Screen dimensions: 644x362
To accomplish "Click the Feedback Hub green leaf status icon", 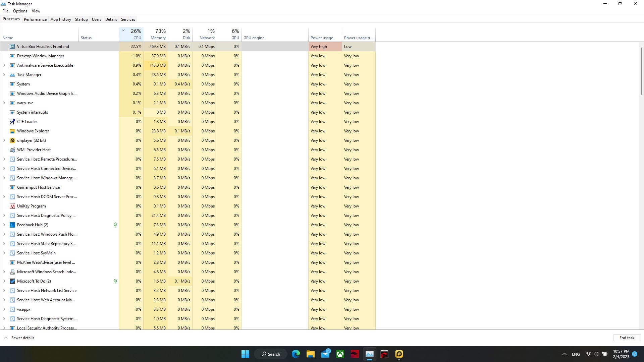I will [x=115, y=225].
